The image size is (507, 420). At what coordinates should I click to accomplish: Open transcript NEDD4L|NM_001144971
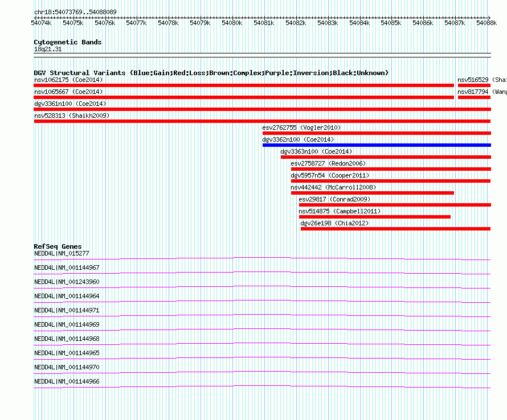click(x=67, y=311)
